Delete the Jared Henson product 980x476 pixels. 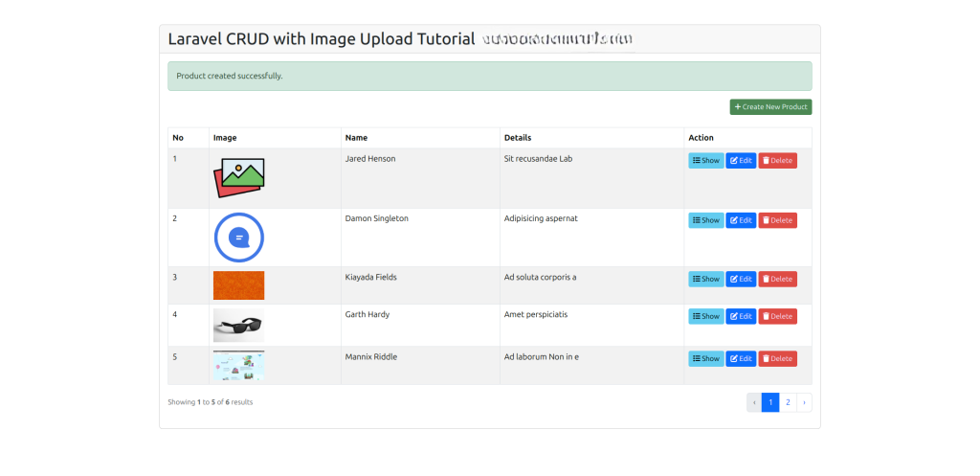tap(777, 161)
